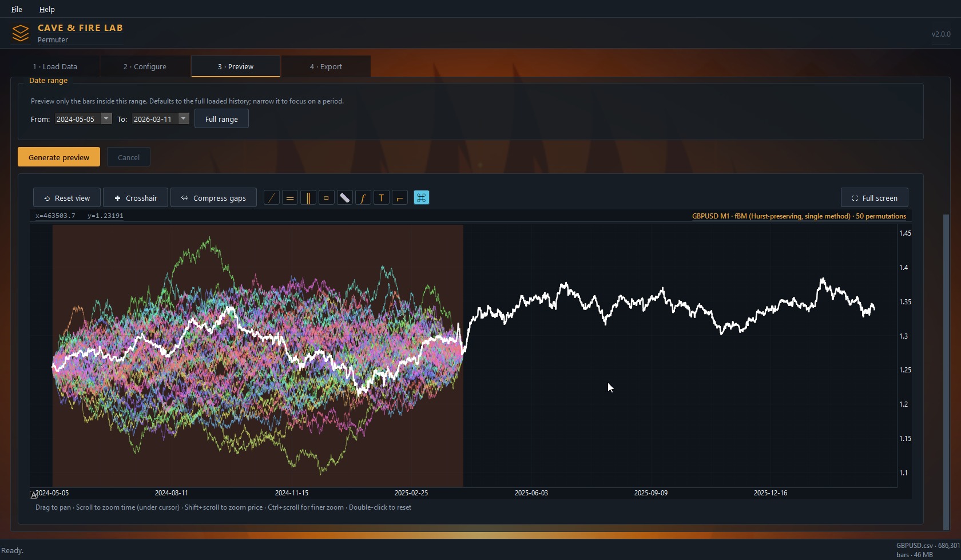This screenshot has height=560, width=961.
Task: Switch to the 2 · Configure tab
Action: click(145, 66)
